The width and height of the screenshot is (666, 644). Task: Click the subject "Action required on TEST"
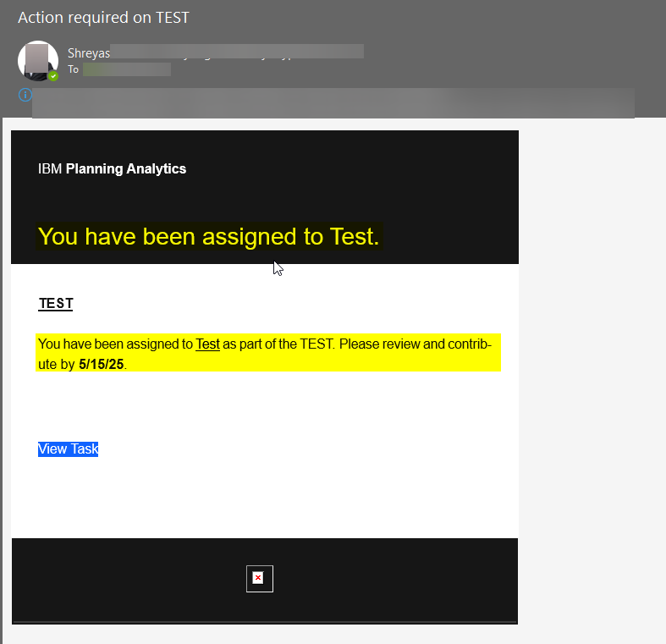click(103, 18)
